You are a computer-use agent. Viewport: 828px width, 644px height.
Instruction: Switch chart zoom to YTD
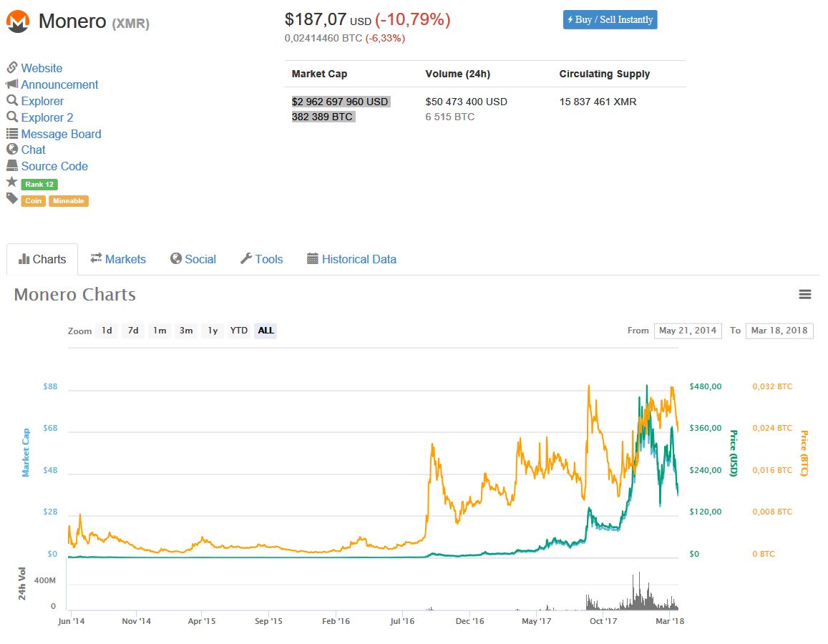(239, 331)
